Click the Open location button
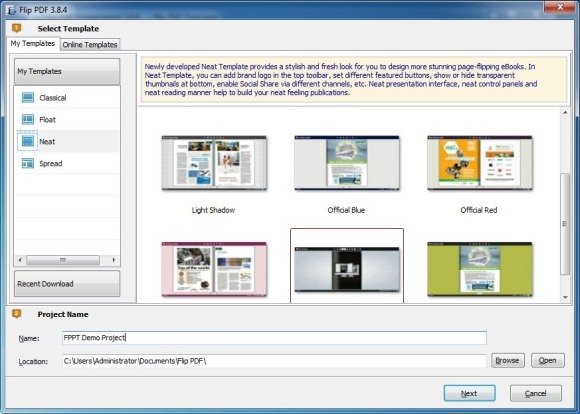Image resolution: width=580 pixels, height=414 pixels. (x=548, y=360)
